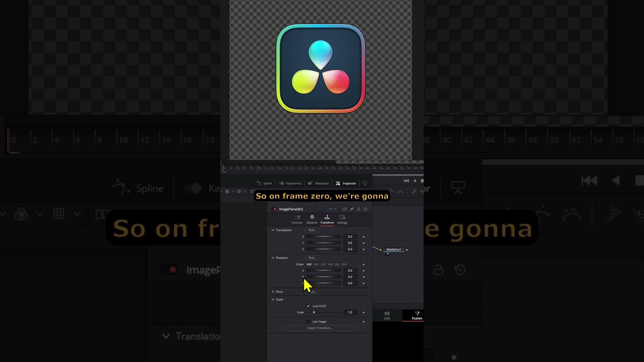
Task: Select YZX rotation order
Action: pyautogui.click(x=330, y=264)
